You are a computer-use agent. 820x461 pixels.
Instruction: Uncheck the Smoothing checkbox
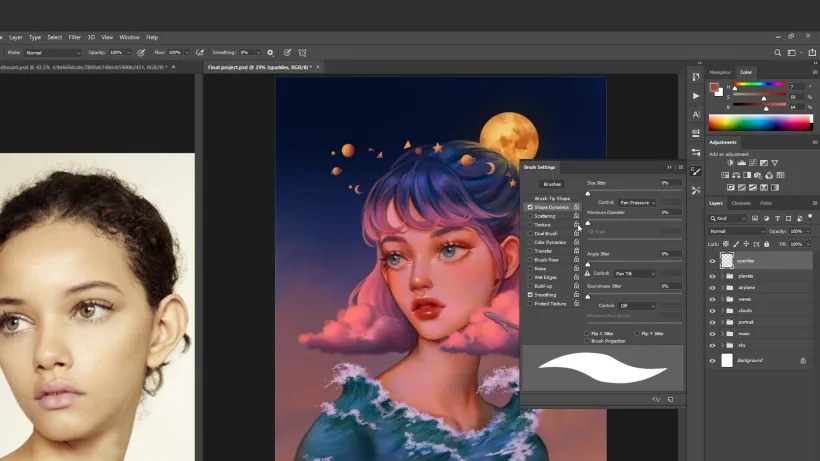(530, 295)
